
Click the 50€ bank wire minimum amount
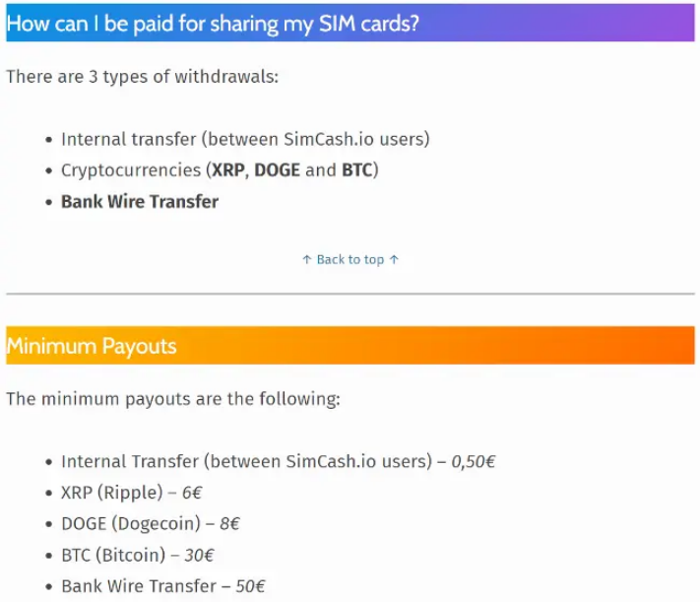coord(250,586)
